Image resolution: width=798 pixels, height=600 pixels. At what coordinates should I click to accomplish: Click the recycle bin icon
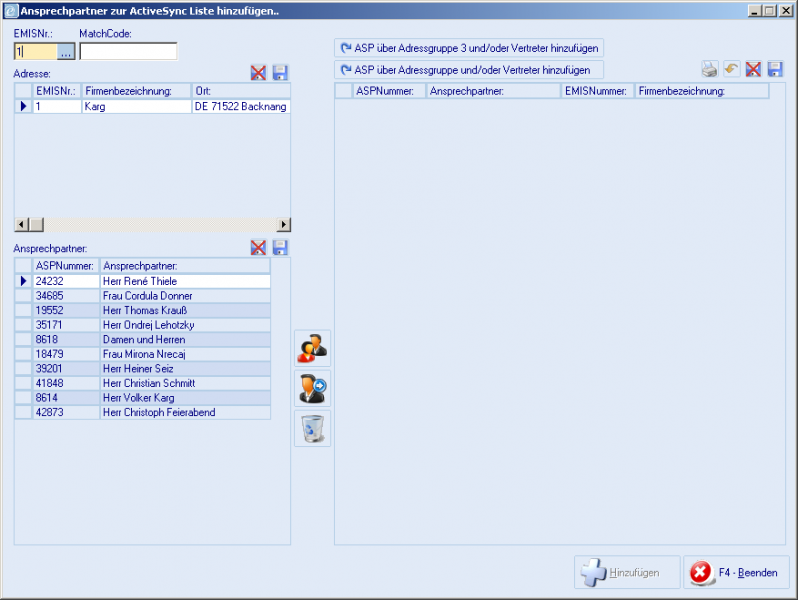(312, 428)
